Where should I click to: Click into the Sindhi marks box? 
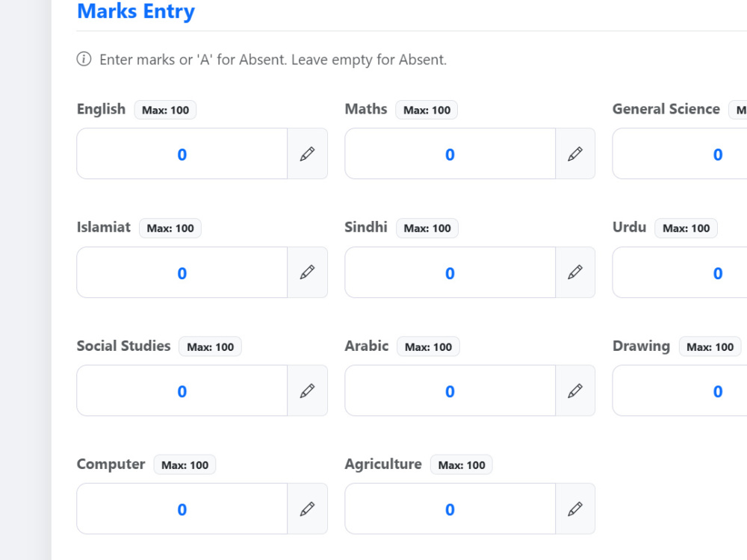[x=450, y=273]
